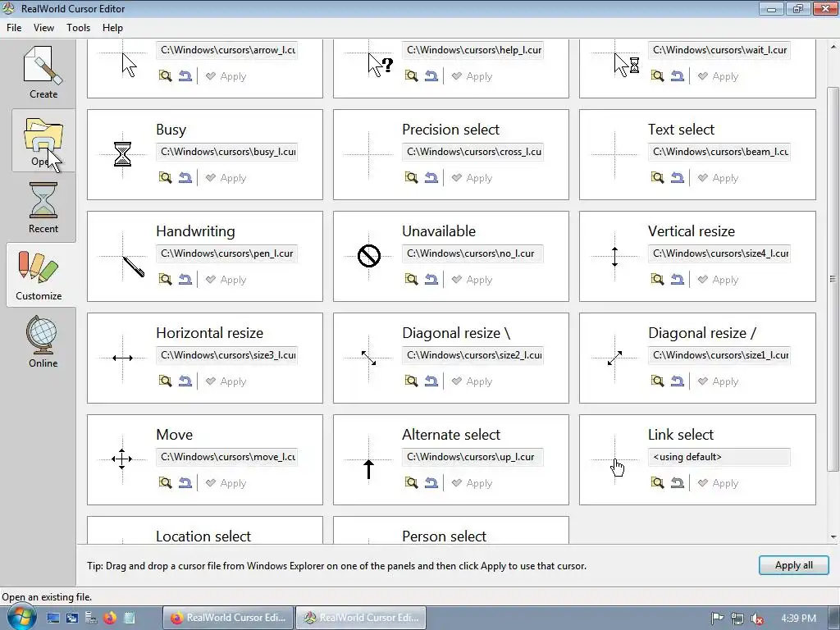The width and height of the screenshot is (840, 630).
Task: Click the no_l.cur path field
Action: 473,253
